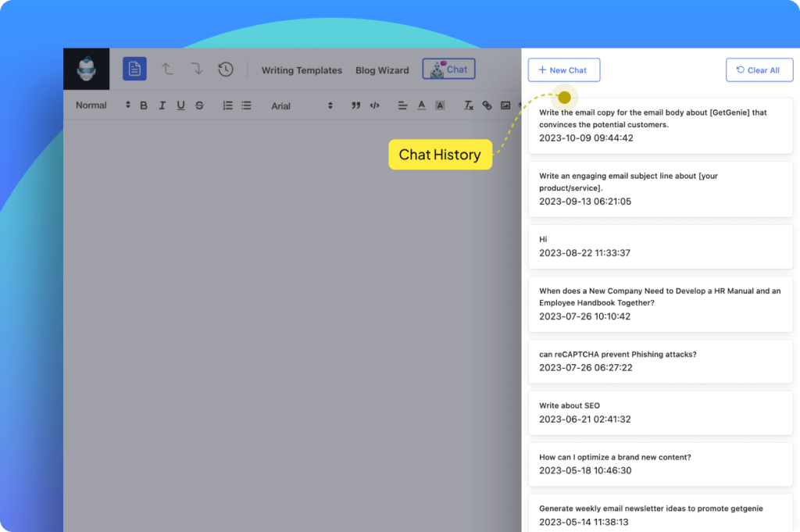Screen dimensions: 800x532
Task: Start a New Chat
Action: [x=564, y=70]
